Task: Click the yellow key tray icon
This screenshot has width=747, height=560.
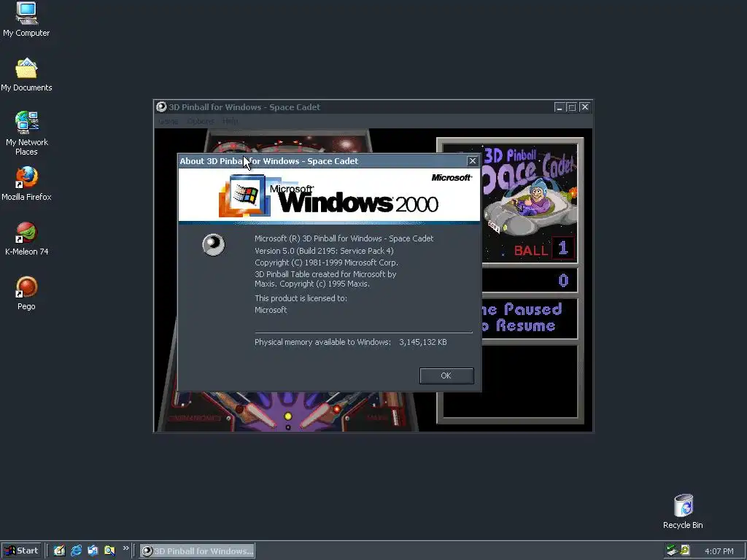Action: pos(684,551)
